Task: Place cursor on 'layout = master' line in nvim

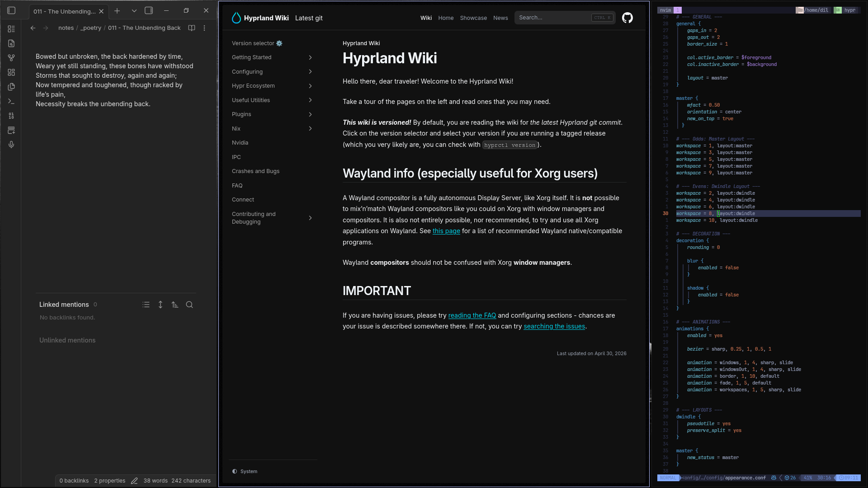Action: pos(708,78)
